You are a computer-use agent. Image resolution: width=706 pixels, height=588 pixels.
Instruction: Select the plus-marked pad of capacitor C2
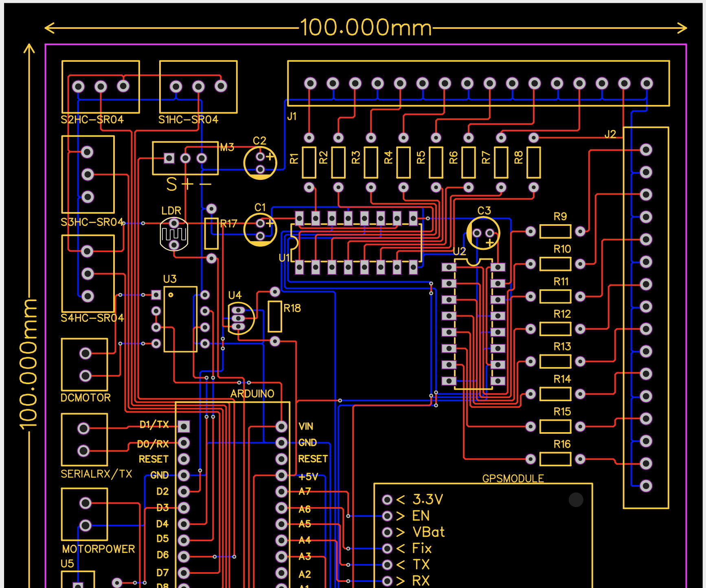[260, 156]
